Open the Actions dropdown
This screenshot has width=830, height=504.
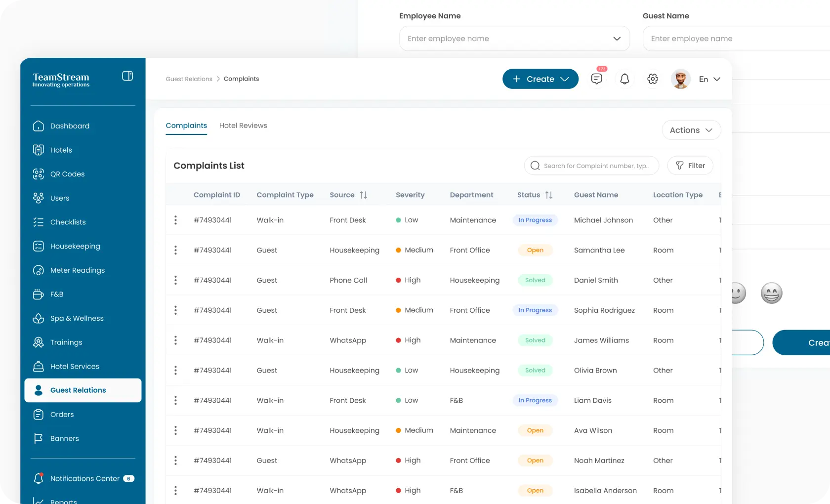691,130
